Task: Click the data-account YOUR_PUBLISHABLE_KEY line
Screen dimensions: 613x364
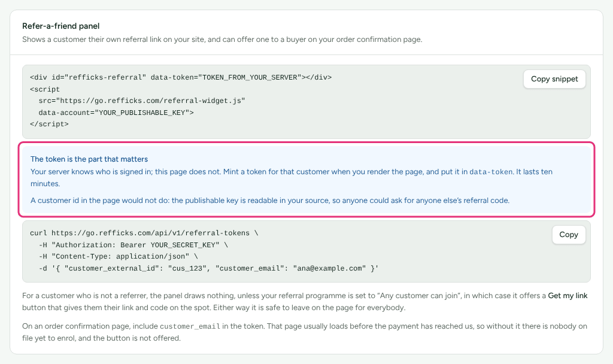Action: click(x=116, y=113)
